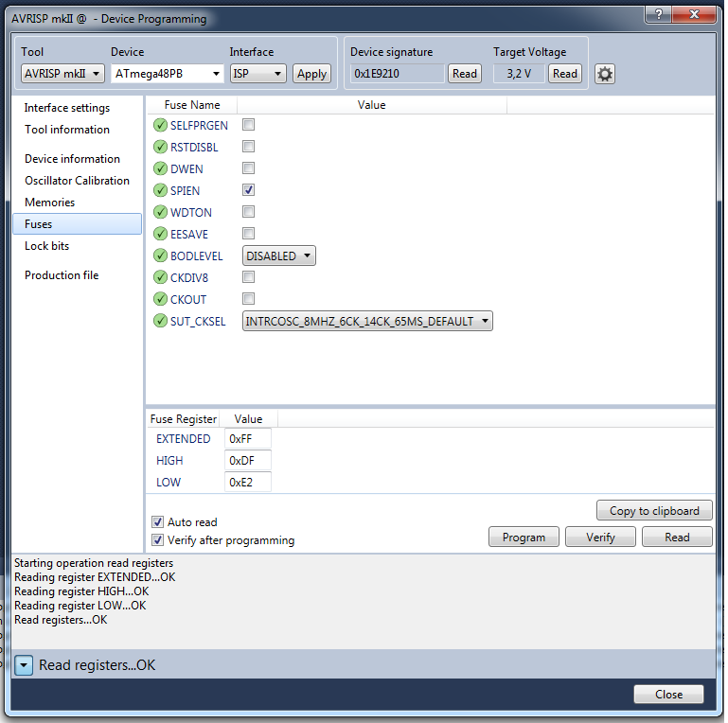This screenshot has height=723, width=728.
Task: Read the target voltage
Action: pyautogui.click(x=565, y=74)
